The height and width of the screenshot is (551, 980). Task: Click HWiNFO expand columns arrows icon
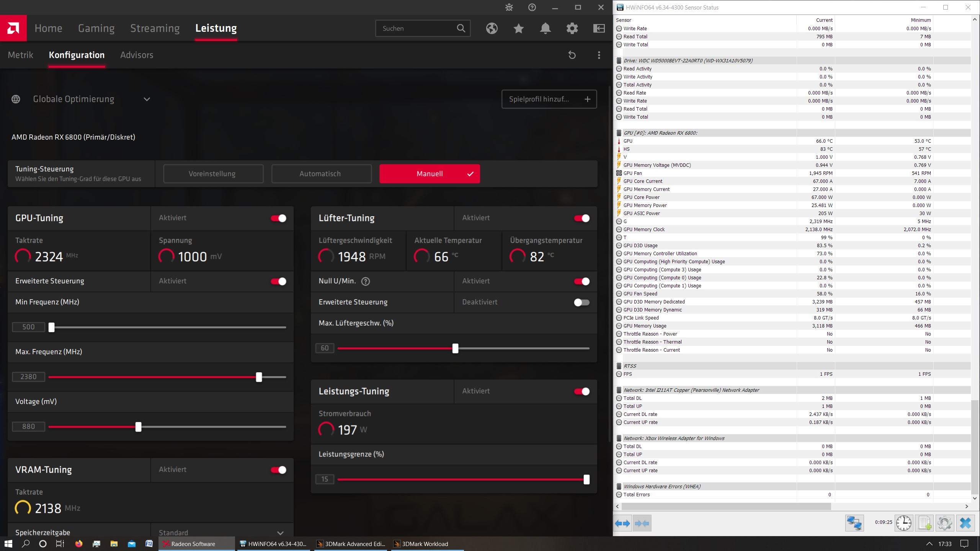tap(622, 523)
